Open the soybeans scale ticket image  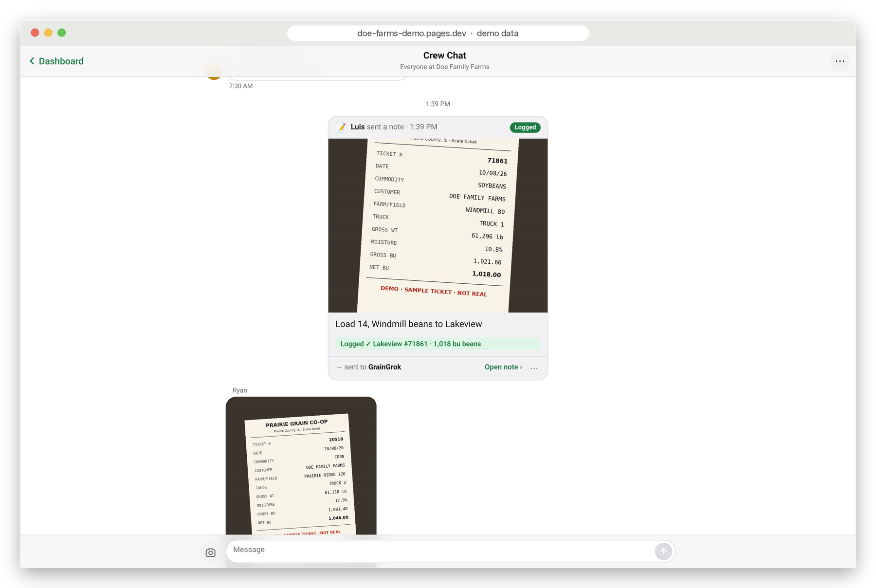[x=438, y=225]
